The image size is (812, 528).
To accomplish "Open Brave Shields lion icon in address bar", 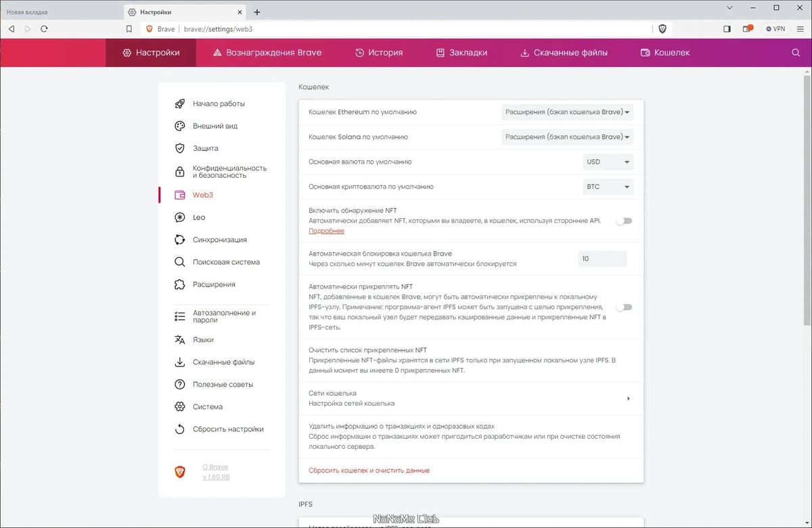I will pyautogui.click(x=662, y=29).
